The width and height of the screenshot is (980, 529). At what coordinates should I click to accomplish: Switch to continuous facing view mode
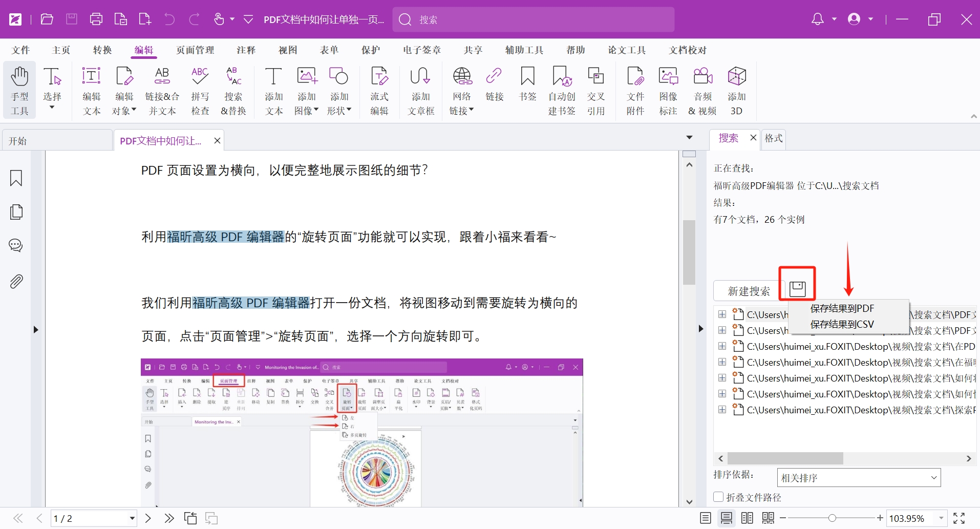click(x=768, y=518)
